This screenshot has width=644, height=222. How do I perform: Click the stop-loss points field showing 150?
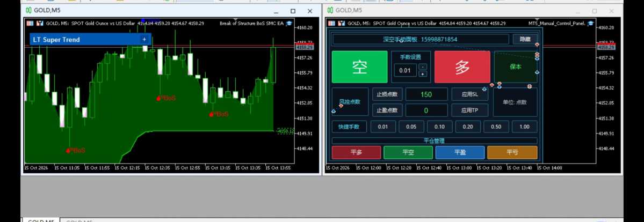(426, 94)
